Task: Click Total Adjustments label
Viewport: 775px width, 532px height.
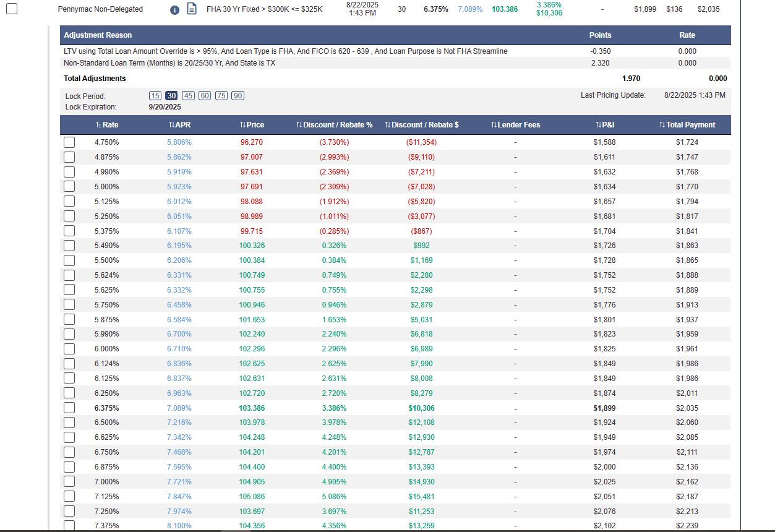Action: 95,79
